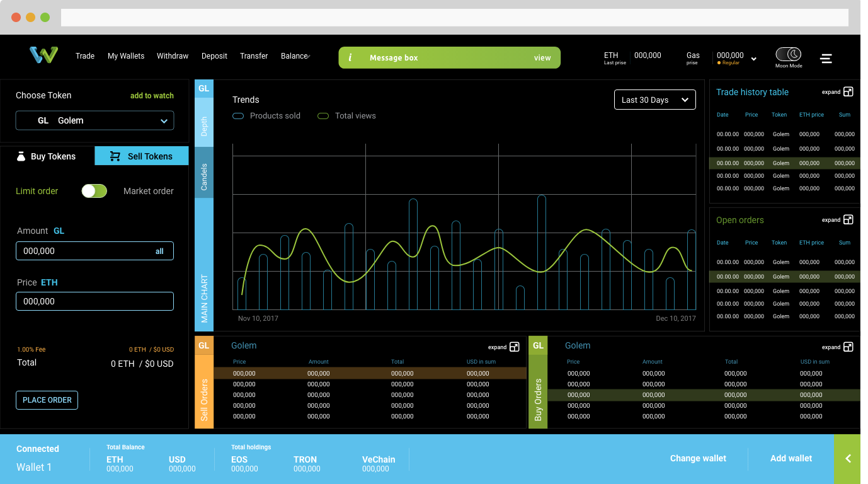
Task: Click the browser address bar
Action: pos(455,18)
